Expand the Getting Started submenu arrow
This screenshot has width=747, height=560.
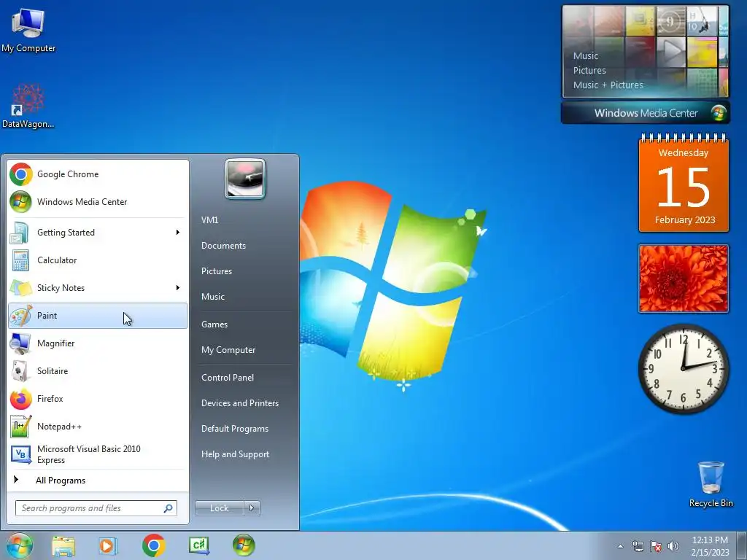click(178, 233)
